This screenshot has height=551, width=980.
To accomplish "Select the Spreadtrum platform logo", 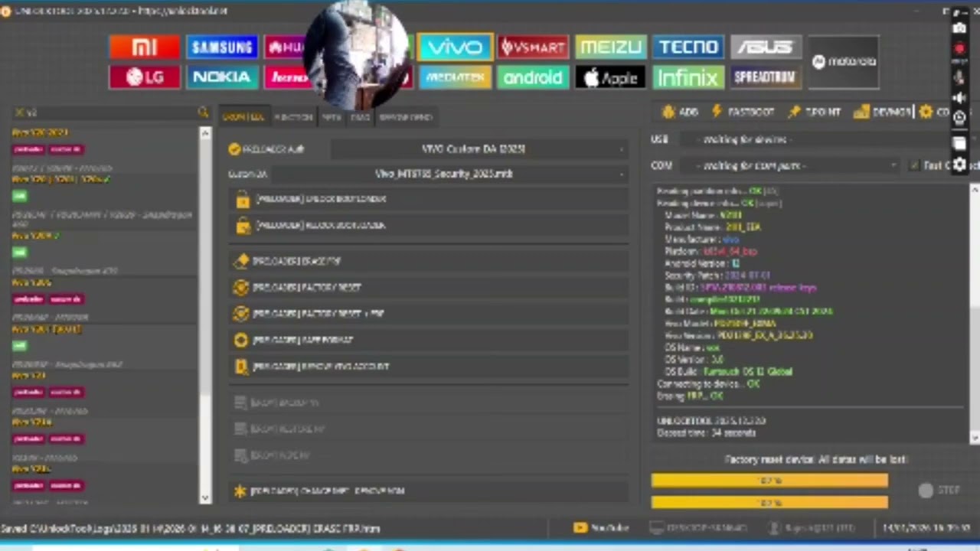I will 765,77.
